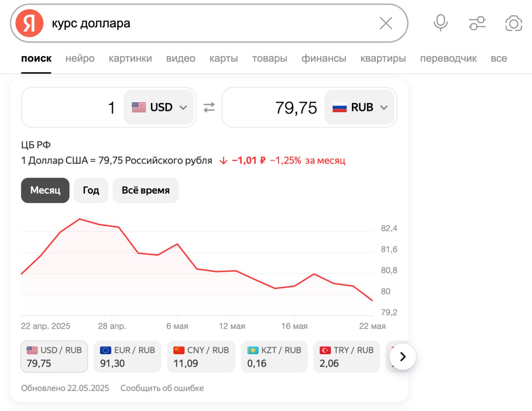Image resolution: width=532 pixels, height=411 pixels.
Task: Open the все tab for more services
Action: (x=499, y=59)
